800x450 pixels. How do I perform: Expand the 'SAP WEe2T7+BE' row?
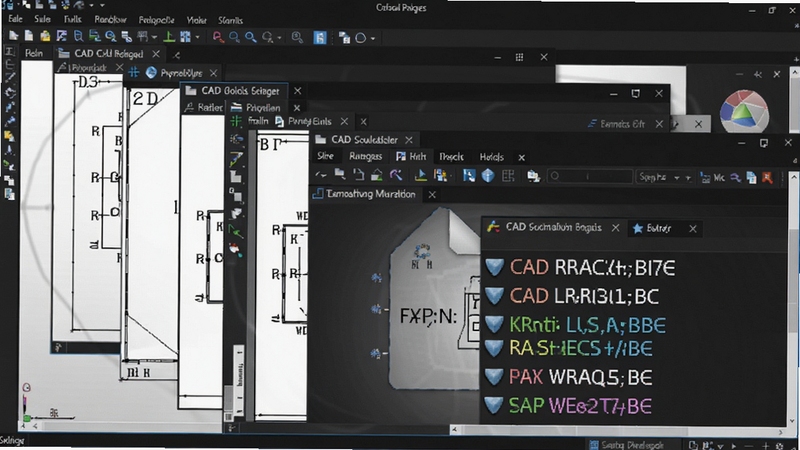pos(493,405)
